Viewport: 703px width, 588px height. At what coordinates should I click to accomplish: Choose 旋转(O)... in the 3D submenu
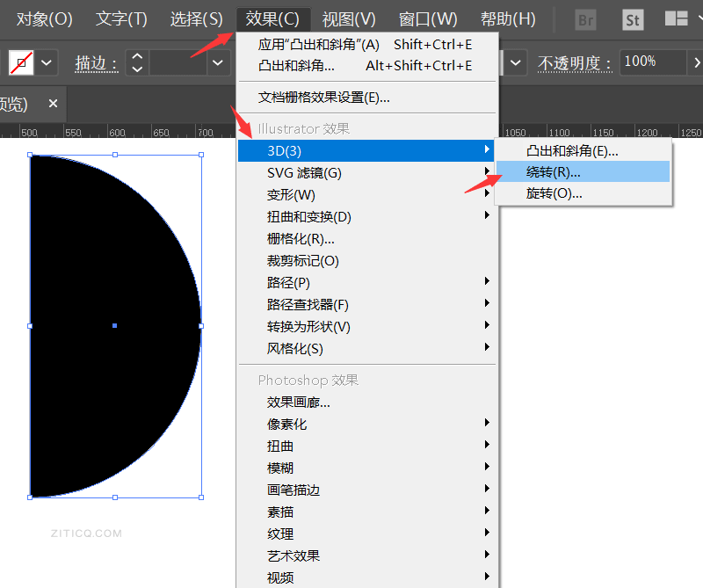pyautogui.click(x=554, y=193)
